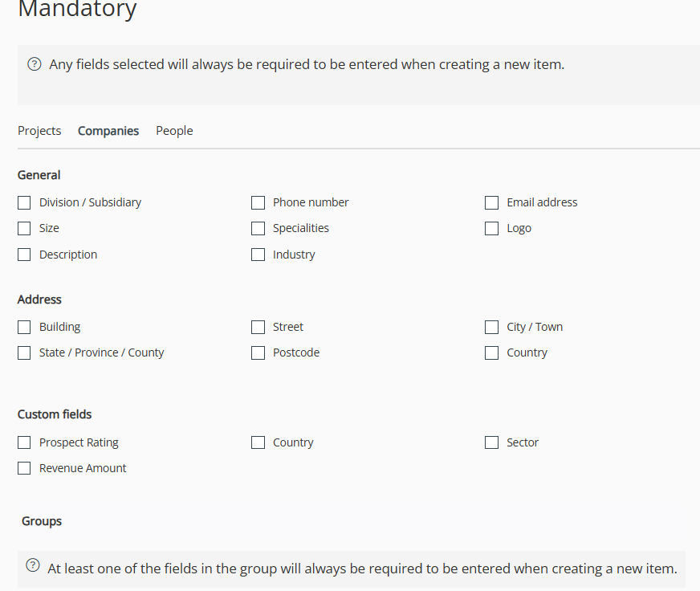Check the Size field checkbox
Image resolution: width=700 pixels, height=591 pixels.
tap(24, 228)
